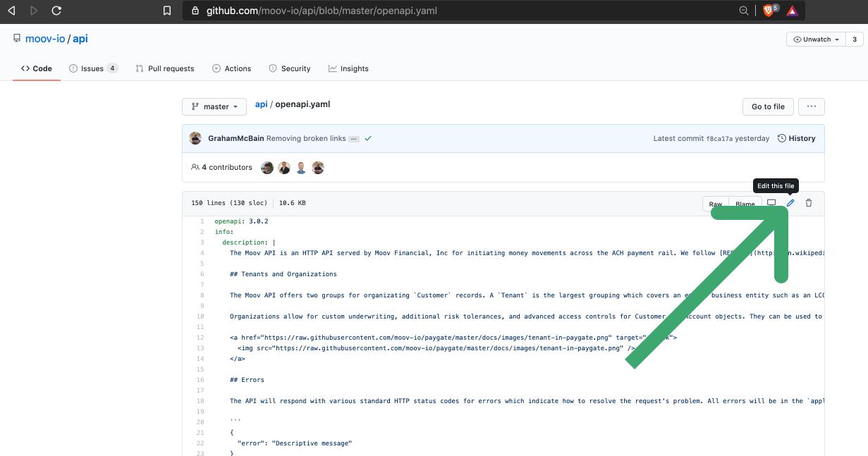Click the second contributor avatar
The height and width of the screenshot is (456, 868).
(284, 168)
